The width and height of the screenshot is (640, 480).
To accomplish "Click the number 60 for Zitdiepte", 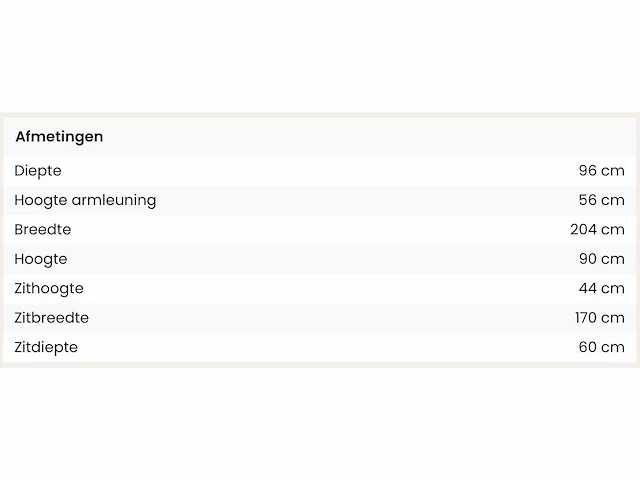I will point(587,347).
